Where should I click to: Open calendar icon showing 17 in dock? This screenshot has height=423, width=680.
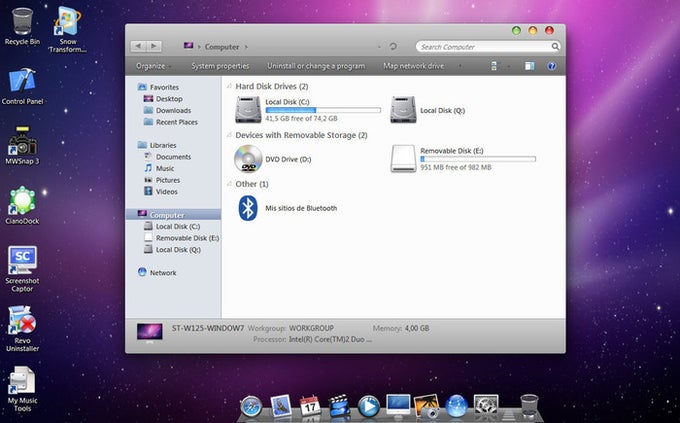tap(311, 406)
